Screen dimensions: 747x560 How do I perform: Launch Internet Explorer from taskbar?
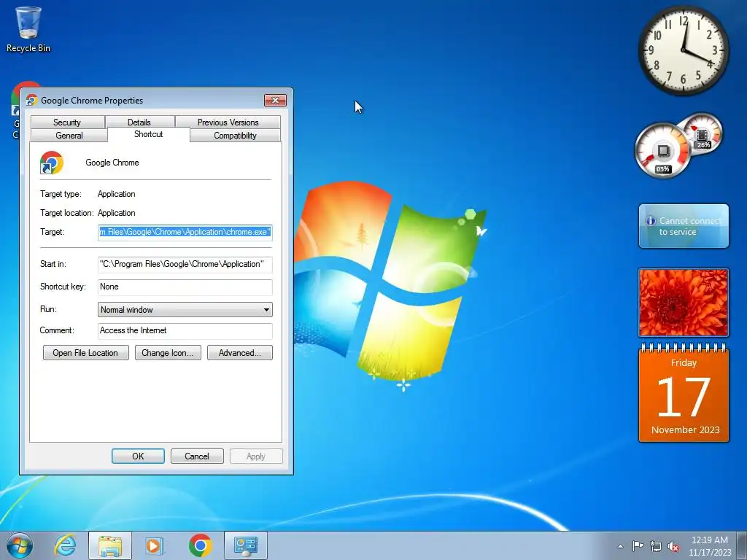coord(65,545)
